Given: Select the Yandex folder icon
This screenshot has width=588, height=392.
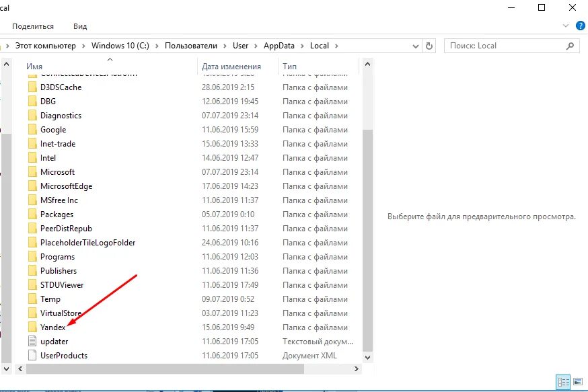Looking at the screenshot, I should click(x=32, y=327).
